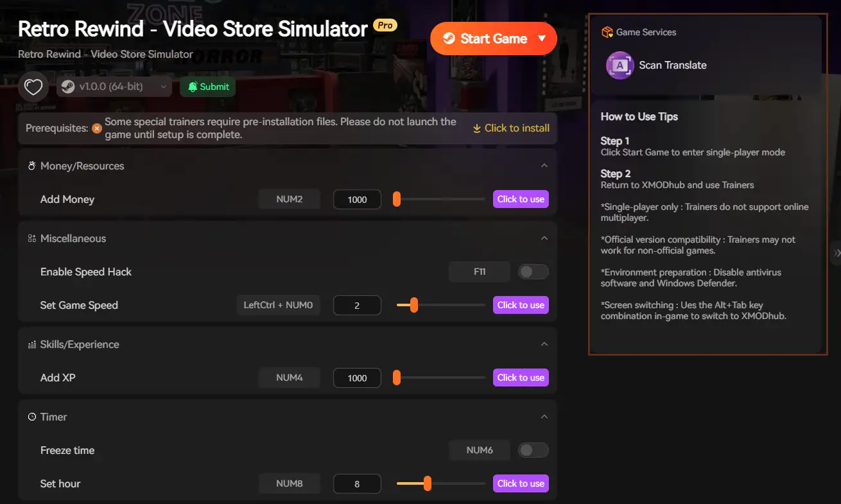The width and height of the screenshot is (841, 504).
Task: Click the Money/Resources dollar icon
Action: (31, 165)
